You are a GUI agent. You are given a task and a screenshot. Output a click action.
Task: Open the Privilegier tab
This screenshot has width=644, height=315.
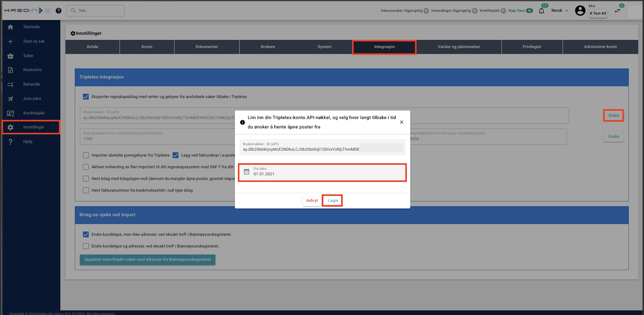[x=532, y=47]
